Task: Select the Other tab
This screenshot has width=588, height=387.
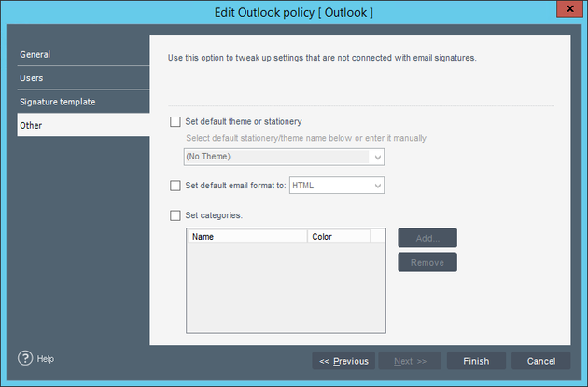Action: click(x=83, y=125)
